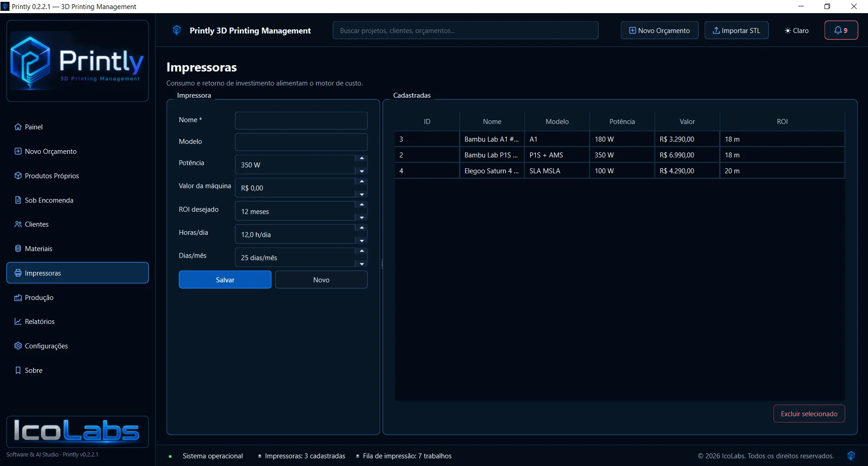
Task: Switch to Claro light theme
Action: [796, 30]
